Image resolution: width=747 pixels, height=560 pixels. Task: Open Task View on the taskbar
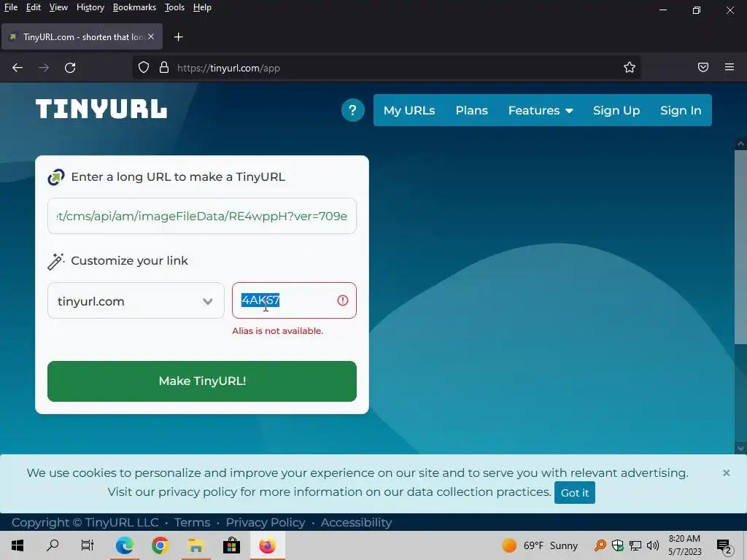(88, 545)
